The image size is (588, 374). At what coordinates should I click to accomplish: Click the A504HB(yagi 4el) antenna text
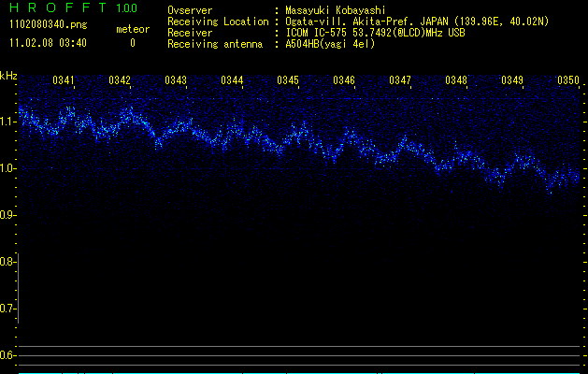coord(330,44)
